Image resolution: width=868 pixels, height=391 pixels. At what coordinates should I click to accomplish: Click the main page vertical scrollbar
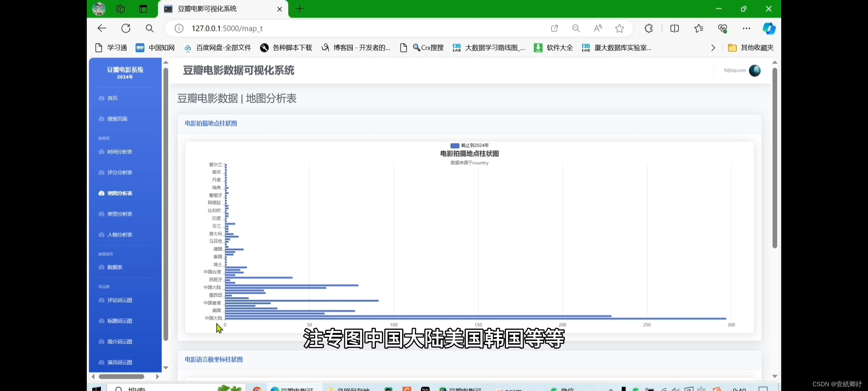775,158
